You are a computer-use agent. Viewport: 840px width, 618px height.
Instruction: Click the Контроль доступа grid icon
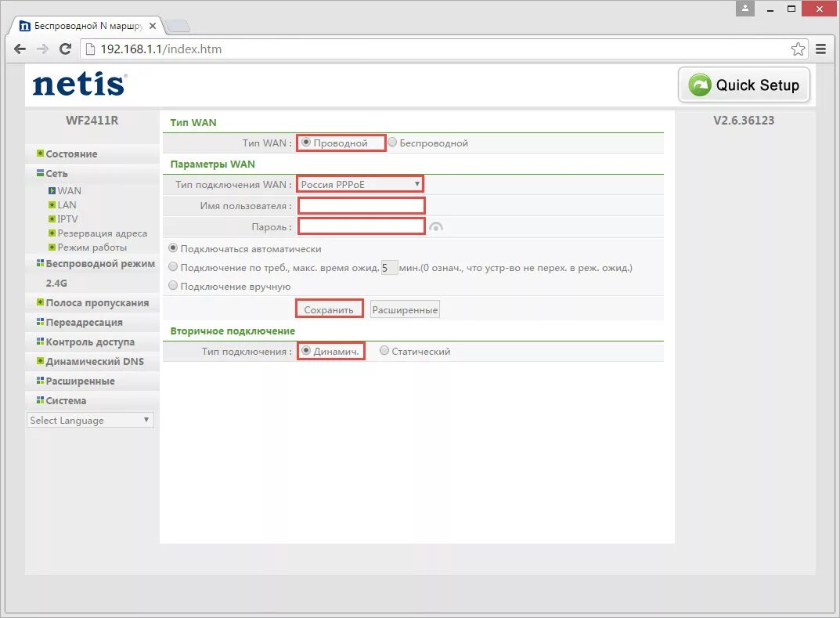(x=40, y=342)
